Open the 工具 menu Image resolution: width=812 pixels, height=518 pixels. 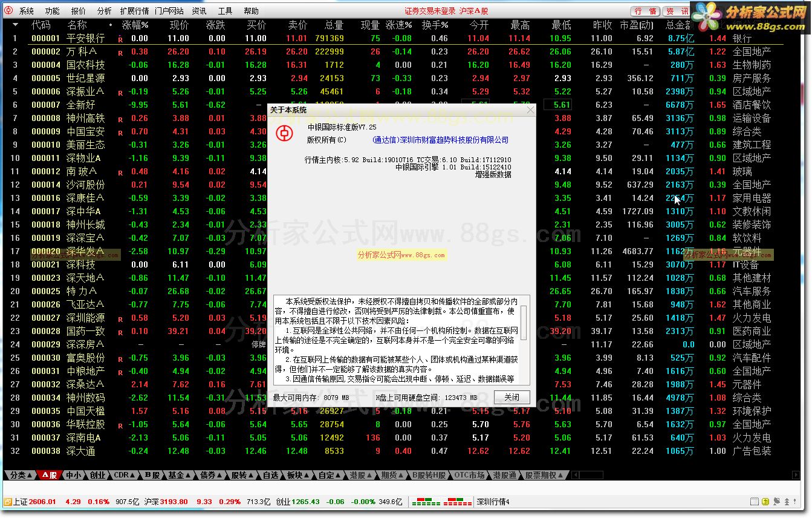click(x=225, y=11)
